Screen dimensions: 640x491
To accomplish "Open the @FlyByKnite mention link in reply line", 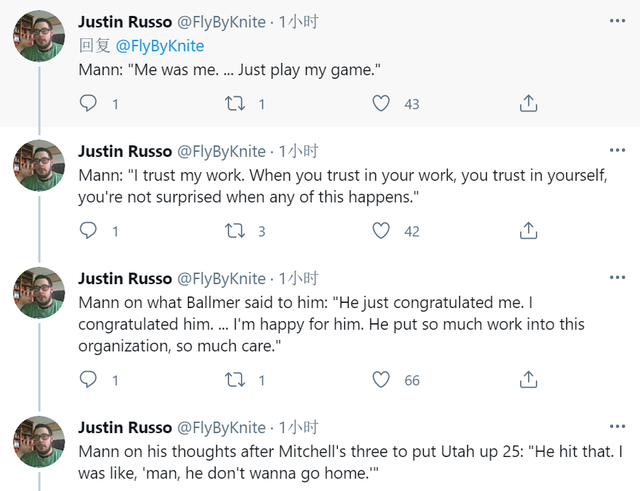I will [160, 46].
